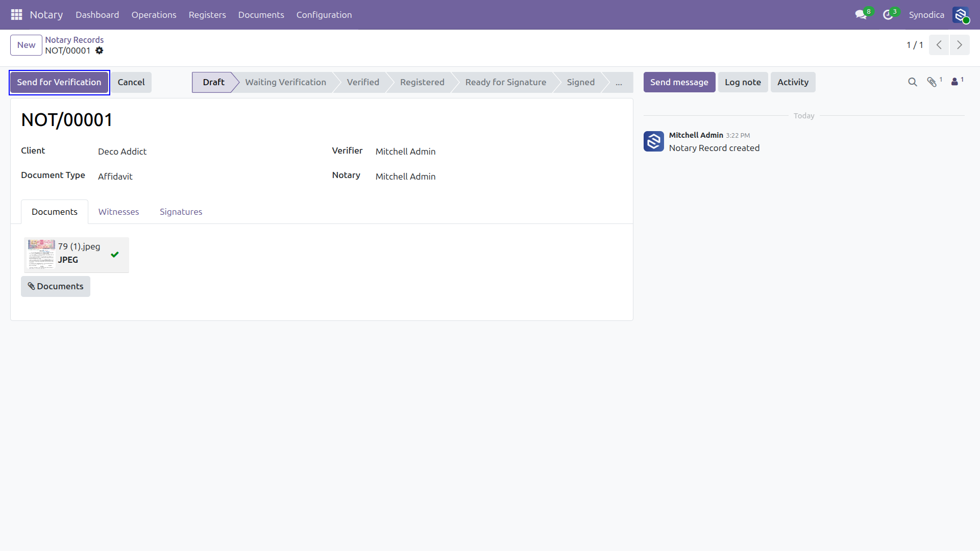Select Verified status stage
This screenshot has width=980, height=551.
click(363, 82)
